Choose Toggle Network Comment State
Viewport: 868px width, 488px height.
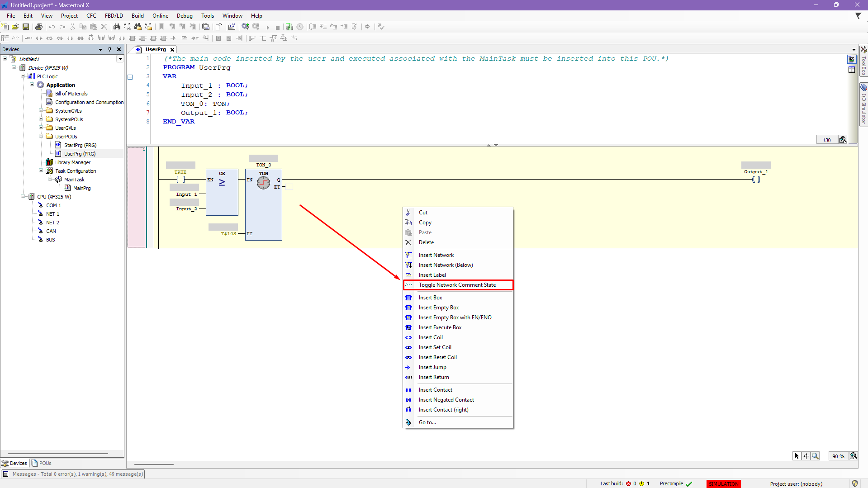tap(457, 285)
